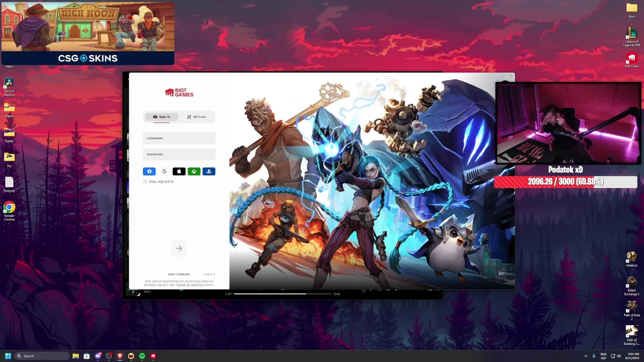Open the Stream desktop folder

[9, 110]
